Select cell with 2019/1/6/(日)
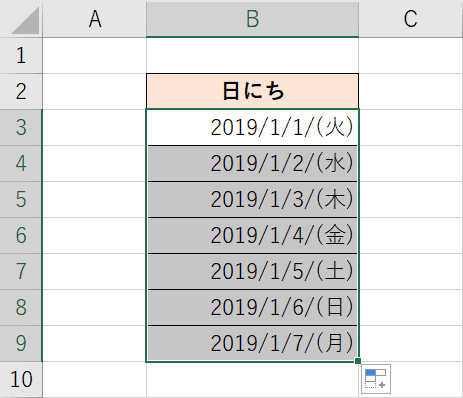This screenshot has height=398, width=463. [x=252, y=307]
